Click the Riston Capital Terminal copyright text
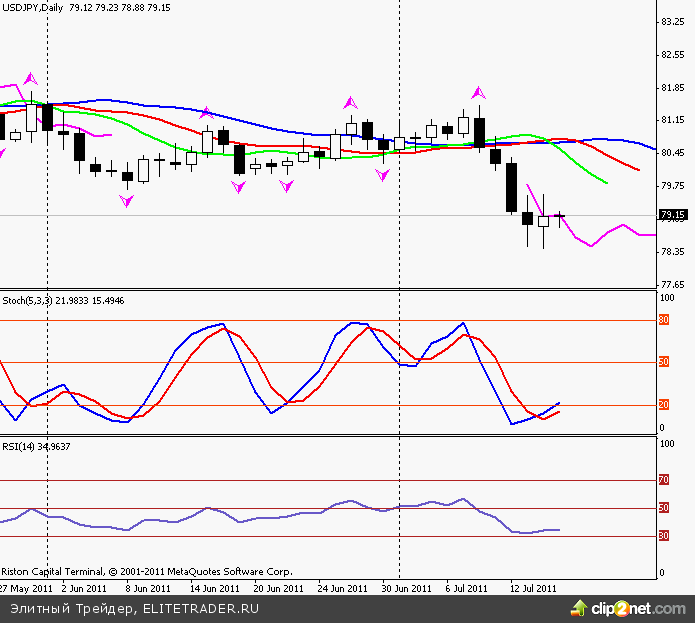 click(x=146, y=571)
